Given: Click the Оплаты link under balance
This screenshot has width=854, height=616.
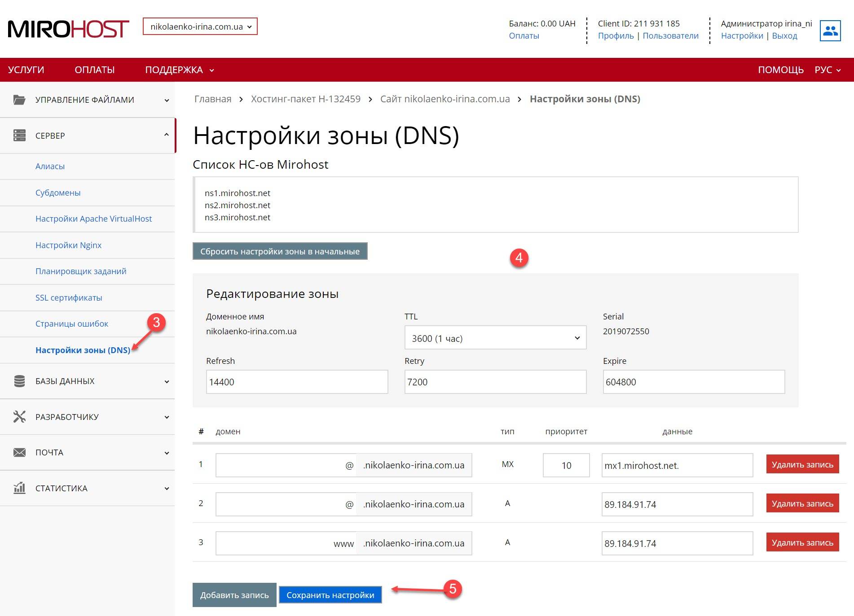Looking at the screenshot, I should 524,36.
